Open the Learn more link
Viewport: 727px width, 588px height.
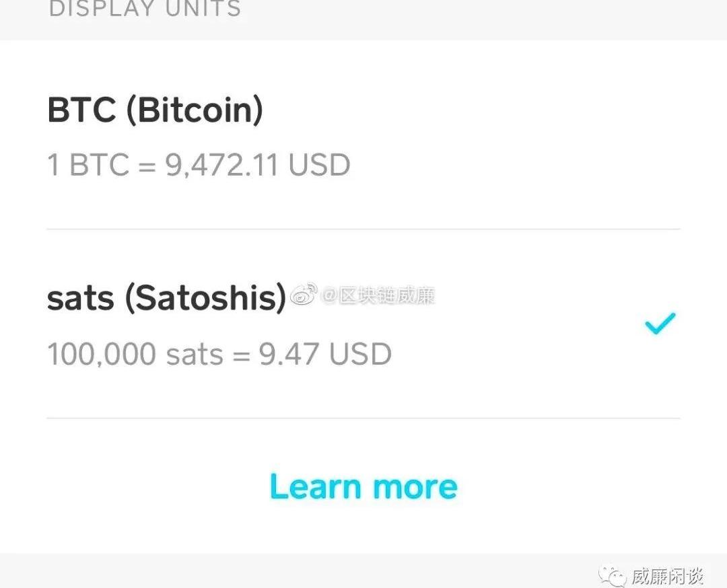pyautogui.click(x=363, y=486)
